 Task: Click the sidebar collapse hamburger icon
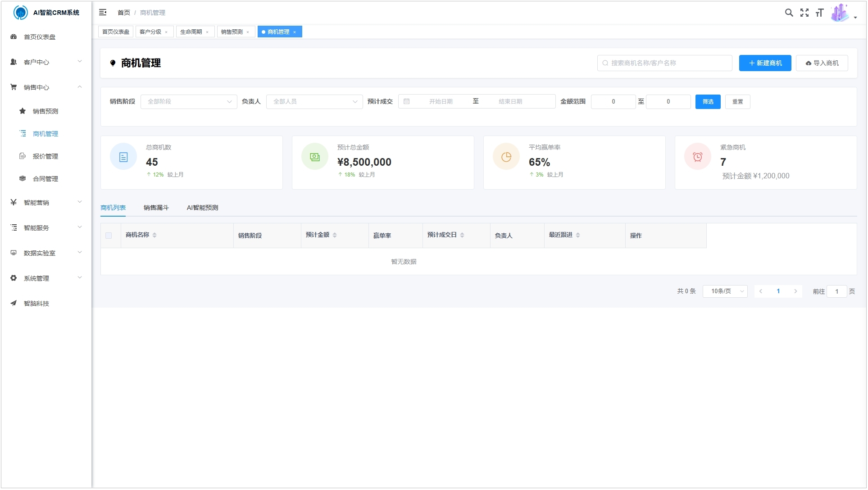pyautogui.click(x=103, y=12)
